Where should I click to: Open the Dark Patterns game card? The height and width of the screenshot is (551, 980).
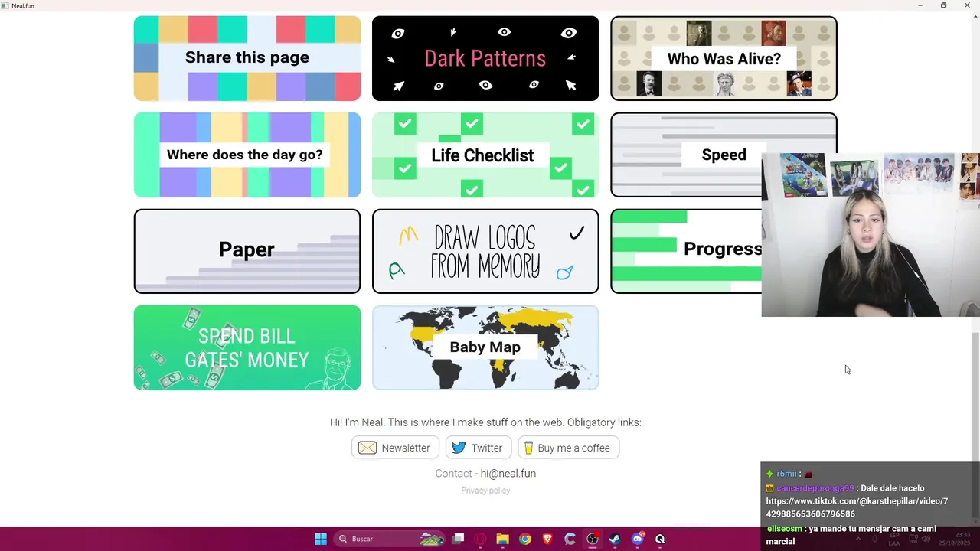[x=485, y=58]
